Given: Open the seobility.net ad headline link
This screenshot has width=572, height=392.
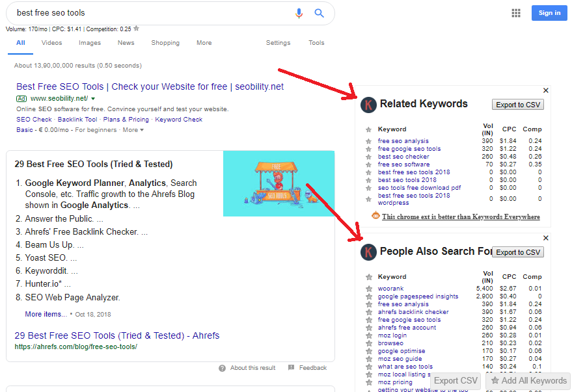Looking at the screenshot, I should pyautogui.click(x=150, y=86).
